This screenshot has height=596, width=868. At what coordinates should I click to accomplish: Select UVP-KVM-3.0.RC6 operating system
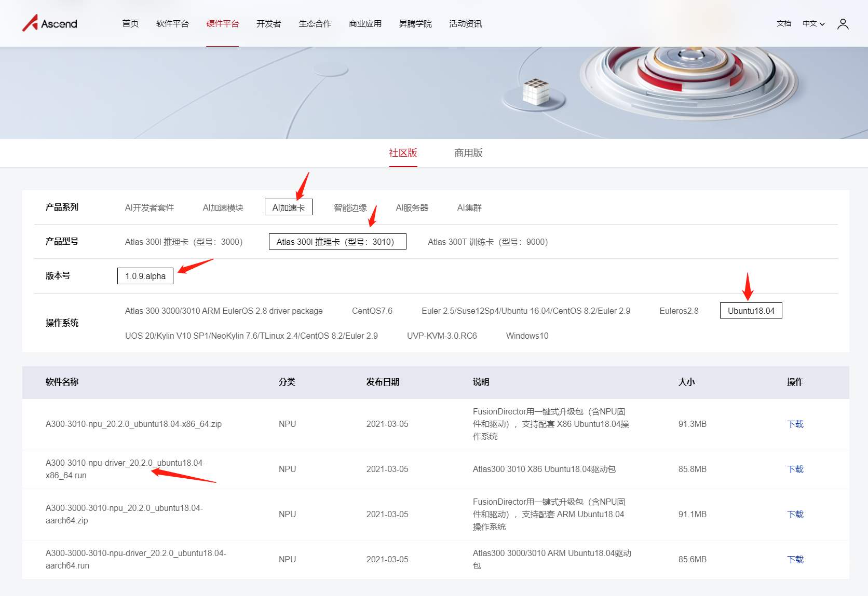[442, 336]
